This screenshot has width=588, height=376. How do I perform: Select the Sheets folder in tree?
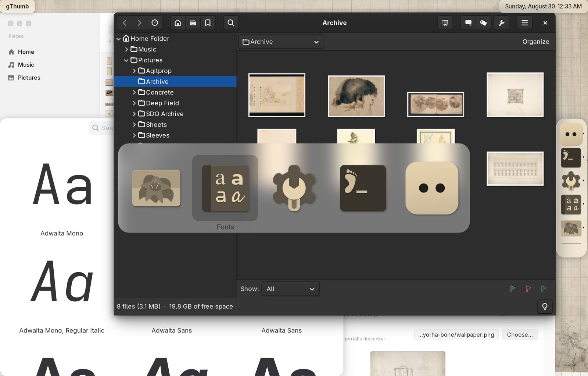pyautogui.click(x=175, y=125)
